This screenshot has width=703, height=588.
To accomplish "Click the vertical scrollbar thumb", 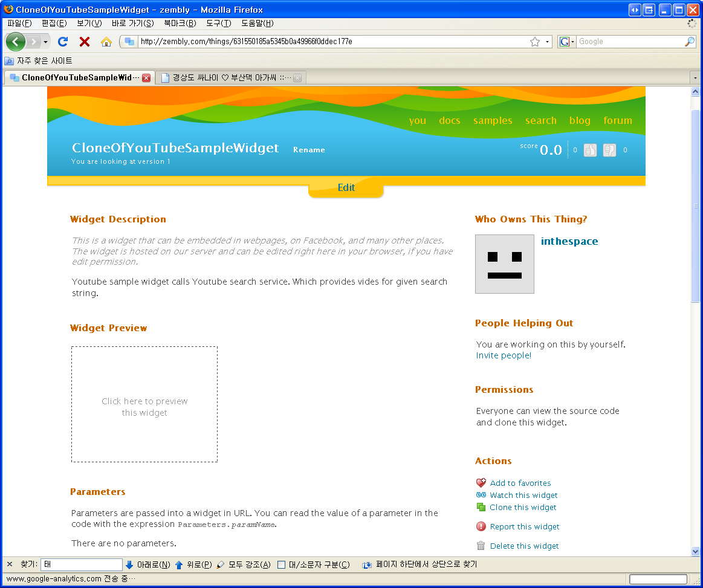I will click(x=695, y=206).
